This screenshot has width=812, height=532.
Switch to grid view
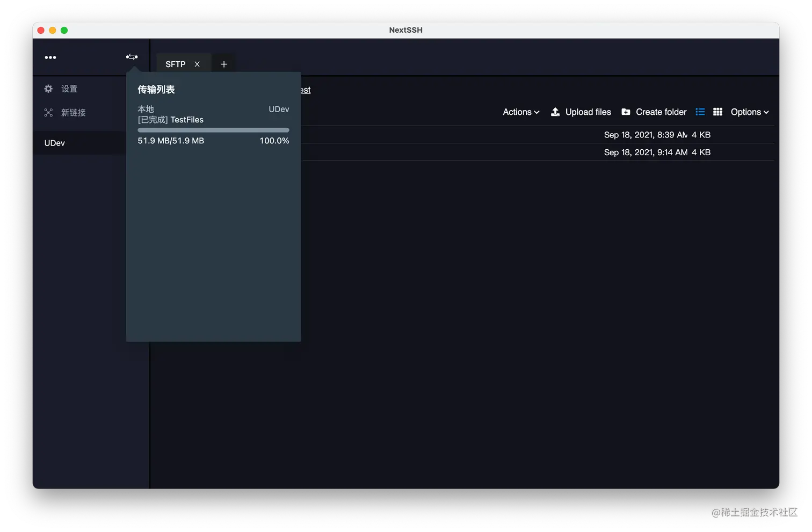pos(717,112)
